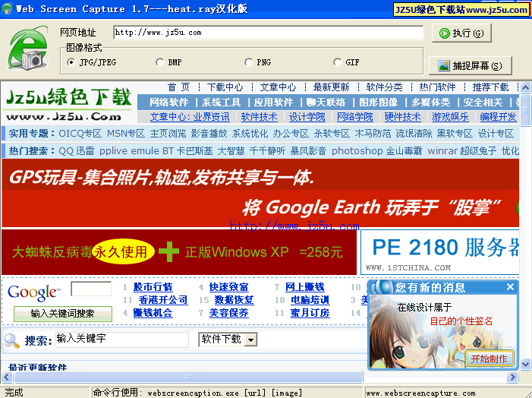This screenshot has height=398, width=532.
Task: Open the 首页 nav item
Action: pos(178,87)
